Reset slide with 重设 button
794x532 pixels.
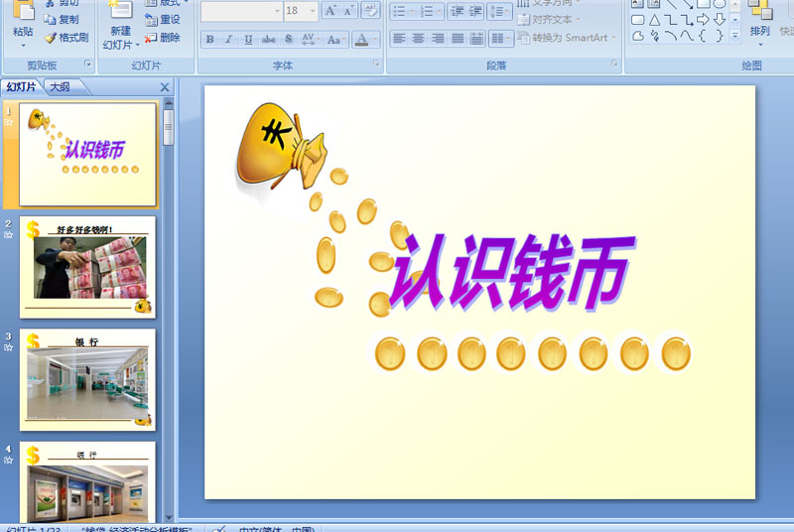point(163,20)
